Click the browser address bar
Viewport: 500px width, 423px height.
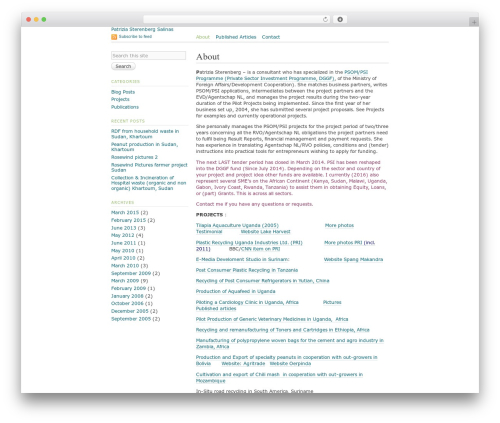click(x=237, y=19)
